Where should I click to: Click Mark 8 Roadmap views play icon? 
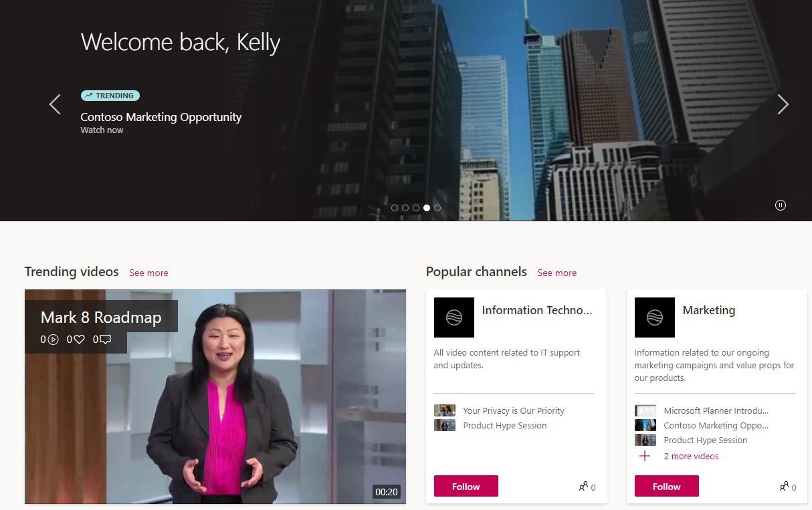click(x=54, y=340)
